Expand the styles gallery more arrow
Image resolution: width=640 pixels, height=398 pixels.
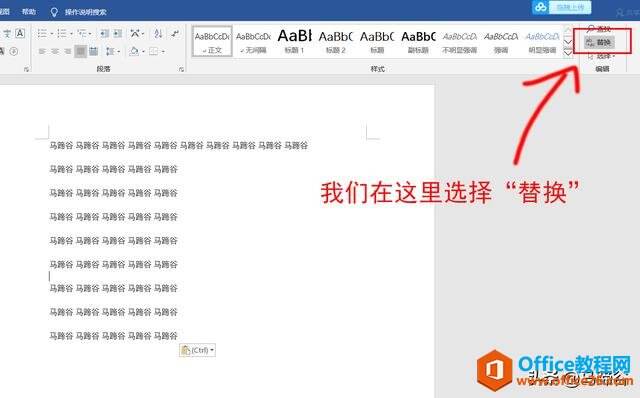[568, 52]
